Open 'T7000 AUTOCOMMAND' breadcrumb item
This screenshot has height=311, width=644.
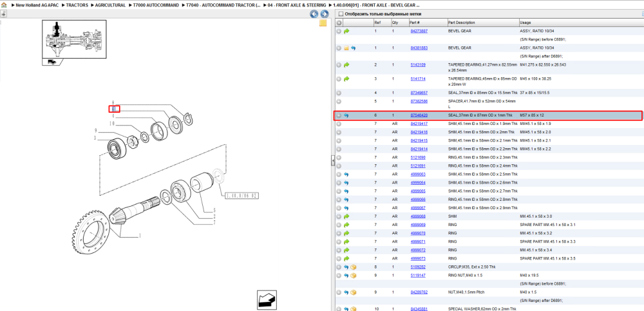tap(156, 5)
